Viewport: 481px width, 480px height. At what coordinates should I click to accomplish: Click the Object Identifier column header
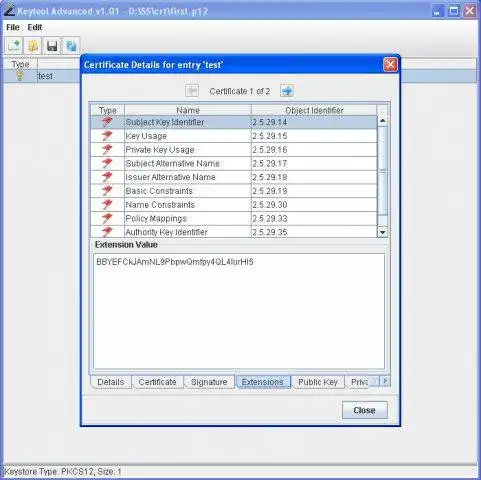pyautogui.click(x=314, y=110)
